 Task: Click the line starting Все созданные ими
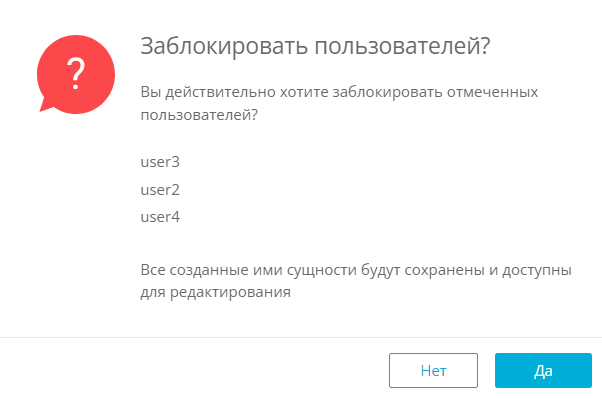356,270
